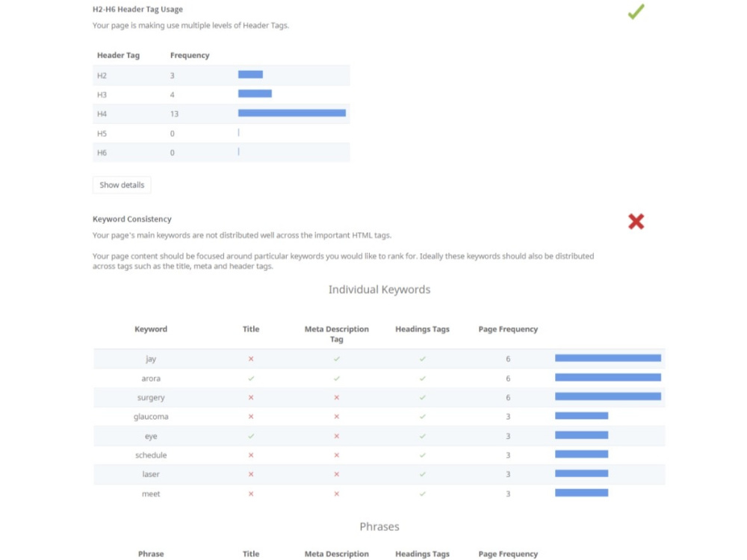Click Title checkmark for eye

tap(251, 436)
